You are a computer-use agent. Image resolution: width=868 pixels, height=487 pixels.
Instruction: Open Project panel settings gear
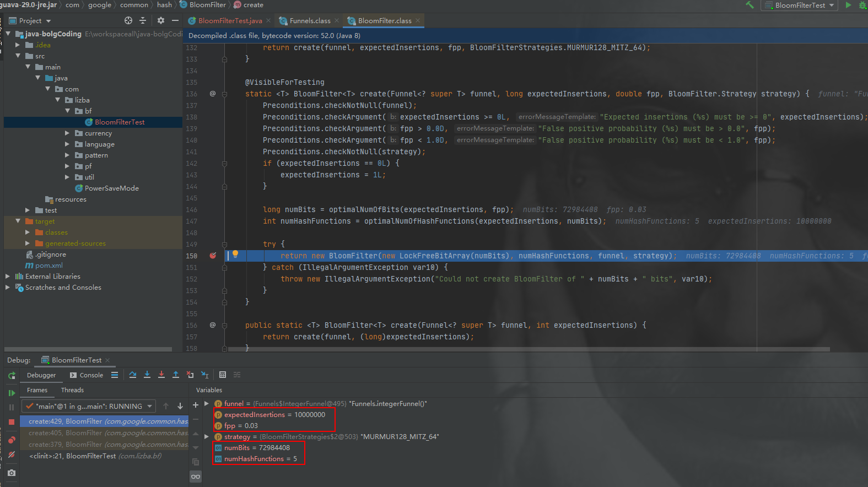[x=161, y=20]
